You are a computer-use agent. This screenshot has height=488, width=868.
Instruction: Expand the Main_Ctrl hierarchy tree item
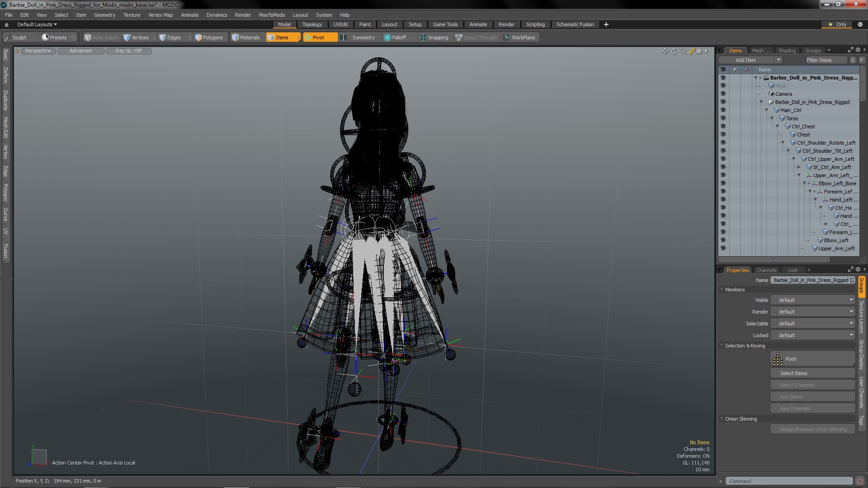pyautogui.click(x=767, y=110)
